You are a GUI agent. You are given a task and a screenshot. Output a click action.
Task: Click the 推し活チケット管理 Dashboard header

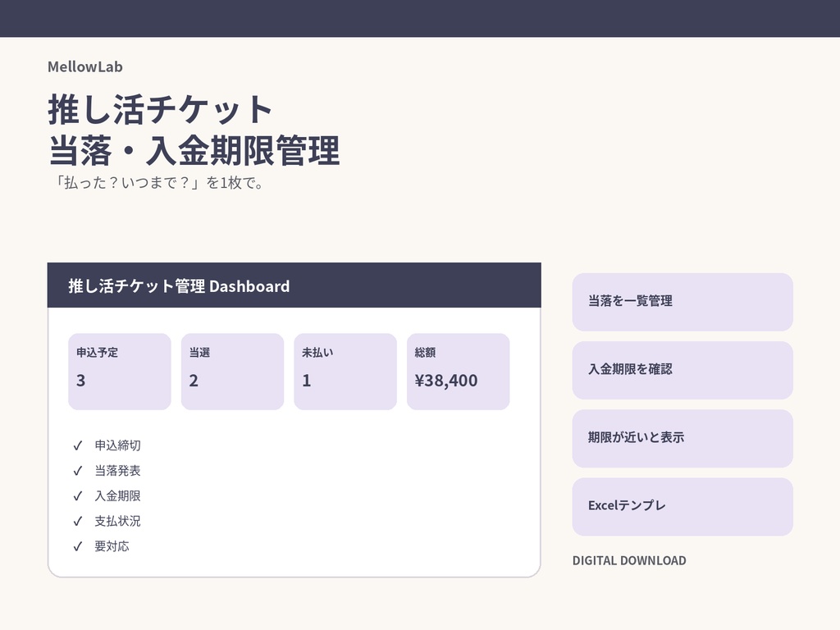(294, 285)
